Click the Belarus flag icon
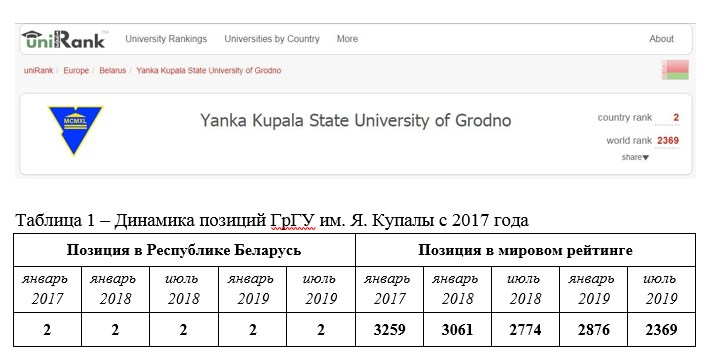 [676, 70]
